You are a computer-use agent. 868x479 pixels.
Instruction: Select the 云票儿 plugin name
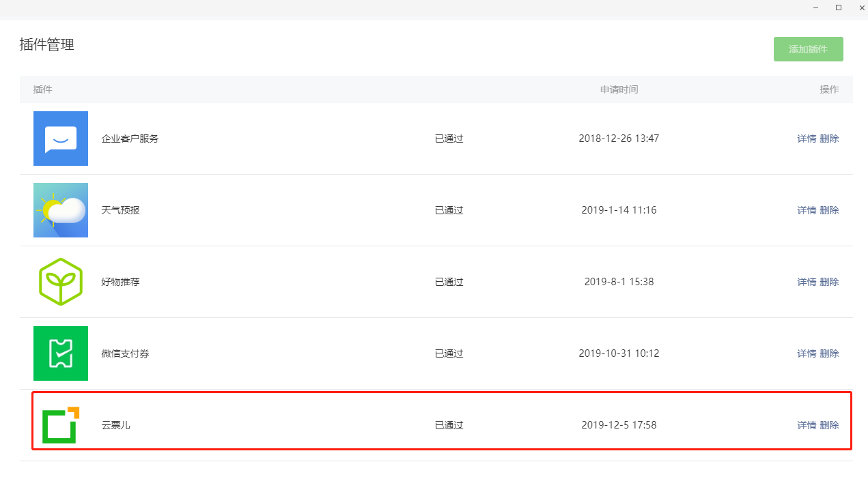coord(116,425)
